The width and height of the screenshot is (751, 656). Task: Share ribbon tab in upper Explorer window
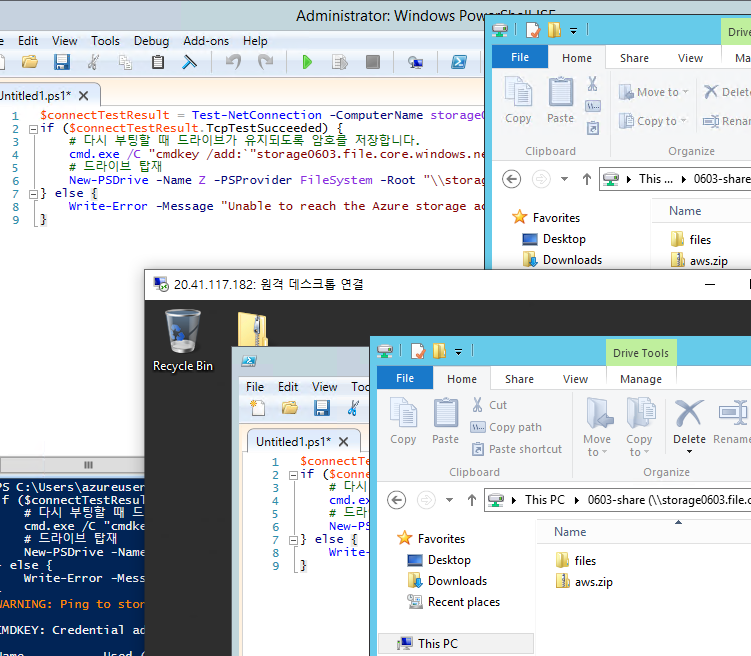click(634, 58)
